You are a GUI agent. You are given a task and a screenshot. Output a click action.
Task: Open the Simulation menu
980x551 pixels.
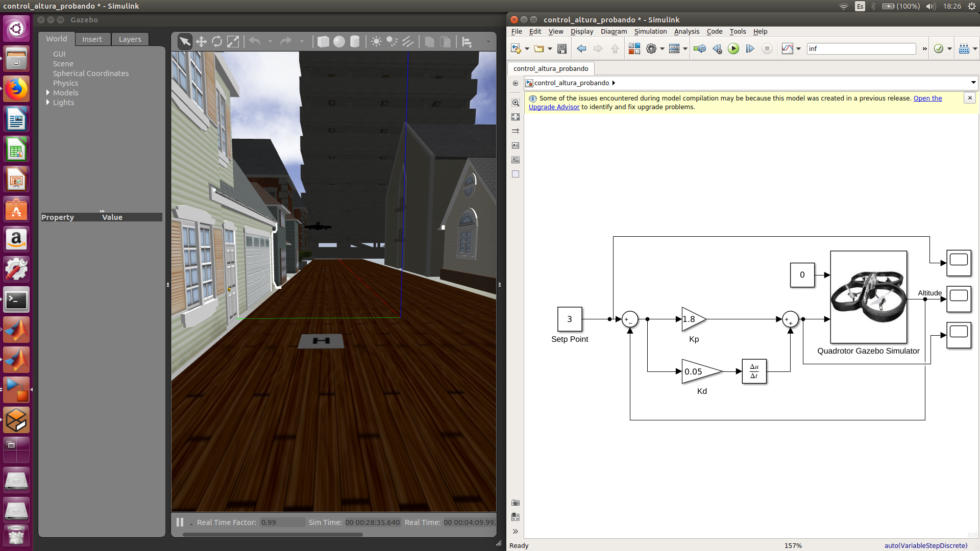[x=650, y=32]
